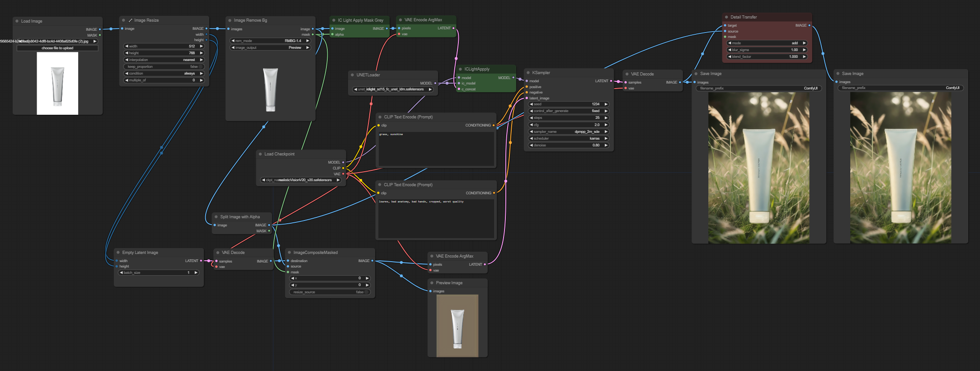
Task: Collapse the Preview Image node via its dot
Action: [x=432, y=283]
